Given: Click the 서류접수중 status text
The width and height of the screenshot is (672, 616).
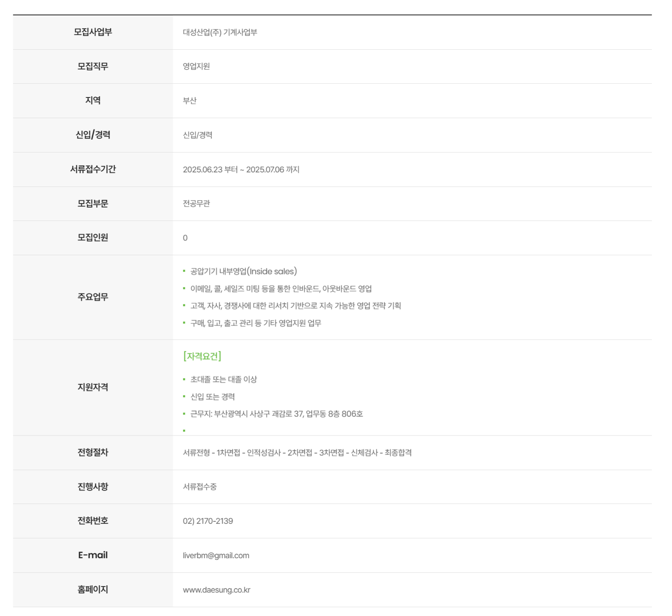Looking at the screenshot, I should click(200, 486).
